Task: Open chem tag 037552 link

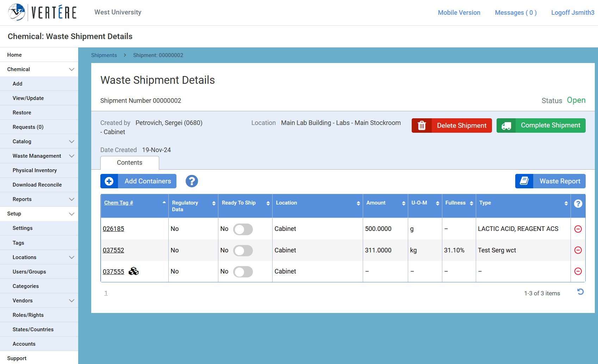Action: click(113, 250)
